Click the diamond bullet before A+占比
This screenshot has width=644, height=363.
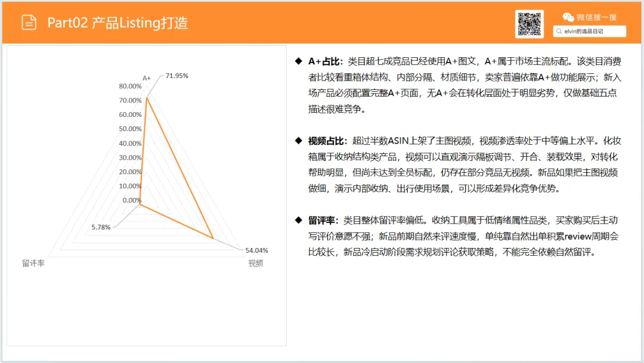[299, 61]
